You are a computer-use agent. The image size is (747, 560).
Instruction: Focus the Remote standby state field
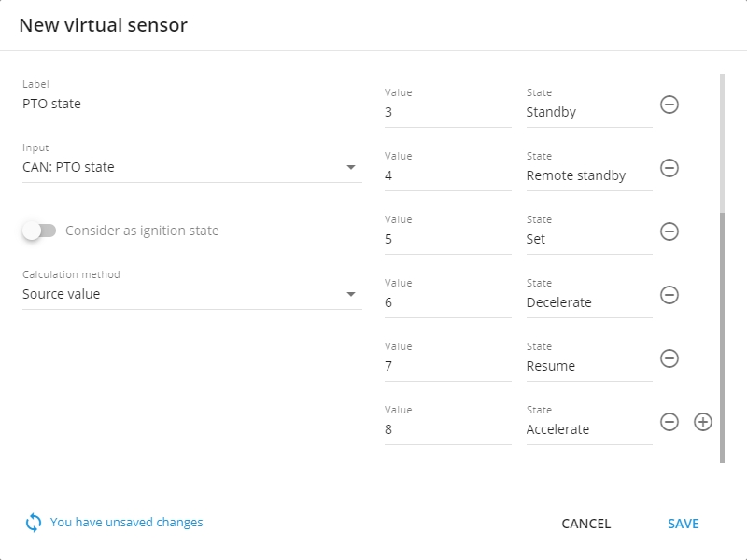tap(588, 175)
